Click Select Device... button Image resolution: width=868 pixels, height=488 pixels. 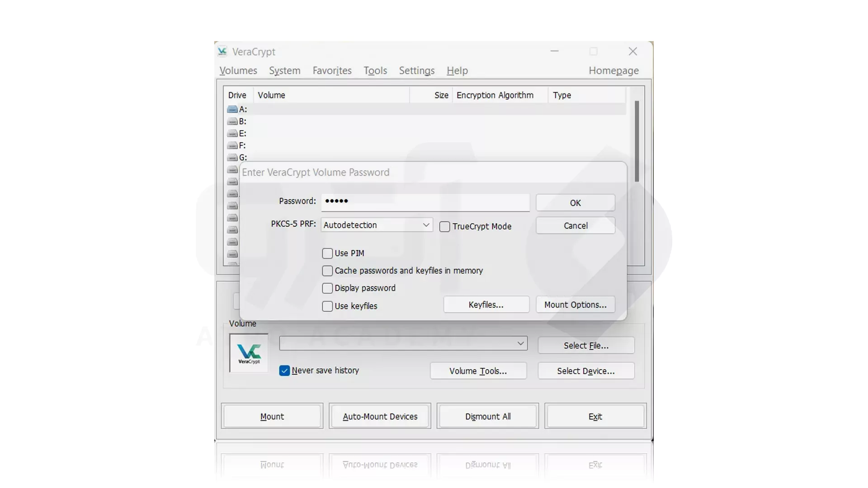pyautogui.click(x=586, y=371)
